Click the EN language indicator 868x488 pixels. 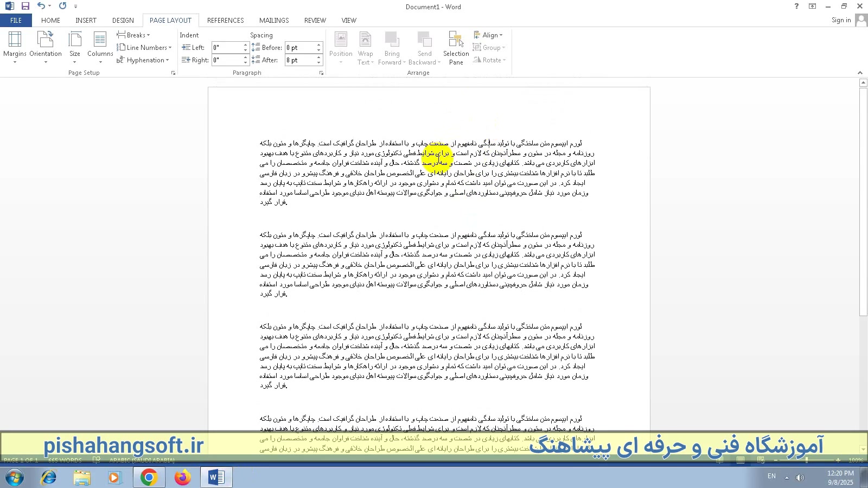[771, 476]
